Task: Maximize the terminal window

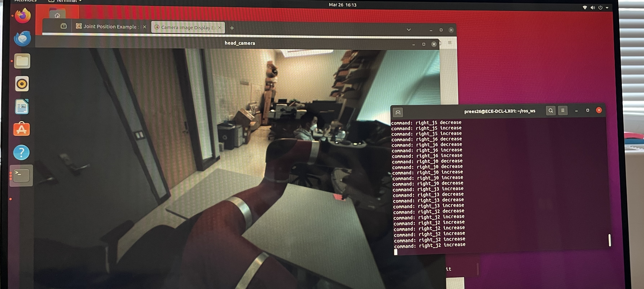Action: tap(588, 110)
